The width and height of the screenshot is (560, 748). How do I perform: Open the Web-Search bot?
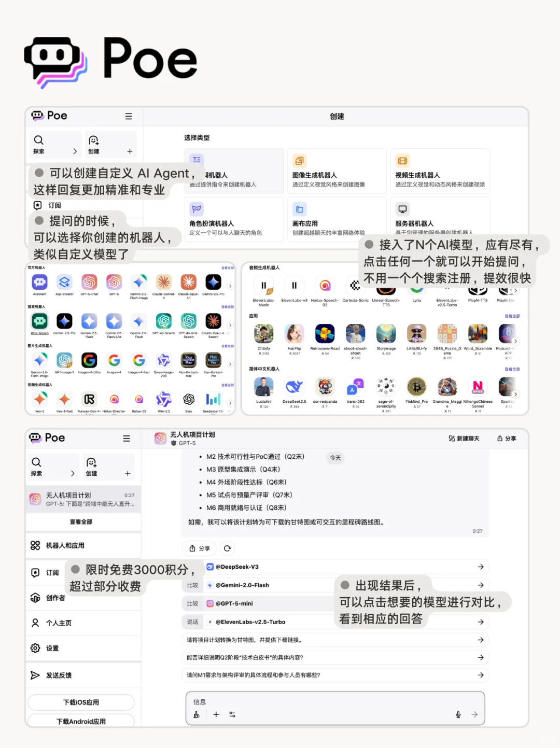pos(40,320)
